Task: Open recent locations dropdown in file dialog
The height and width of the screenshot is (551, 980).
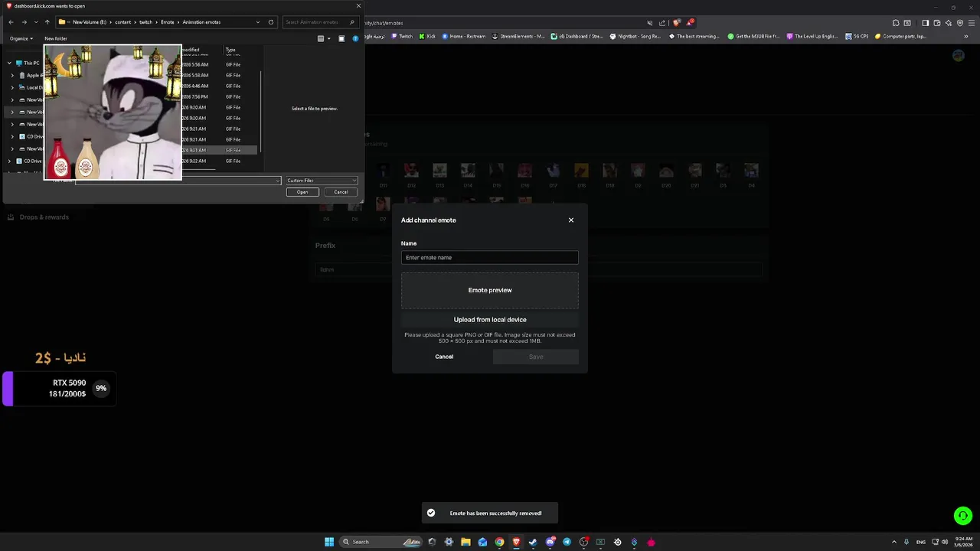Action: point(35,22)
